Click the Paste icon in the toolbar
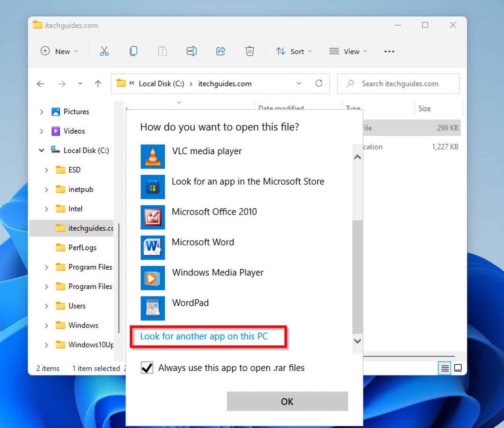The image size is (504, 428). pyautogui.click(x=162, y=51)
